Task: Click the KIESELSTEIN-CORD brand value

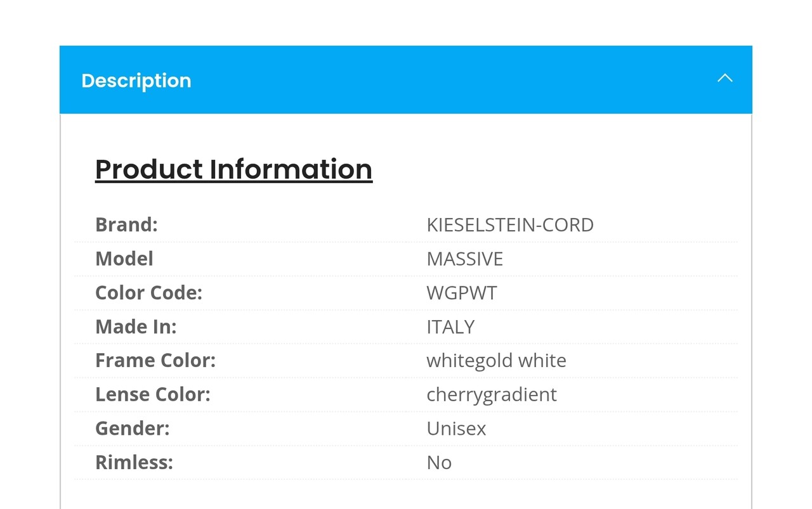Action: pos(510,225)
